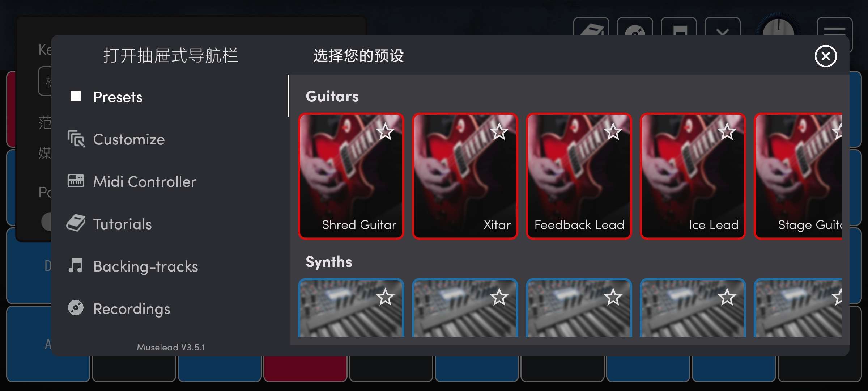Open the Tutorials section
This screenshot has width=868, height=391.
click(x=122, y=223)
